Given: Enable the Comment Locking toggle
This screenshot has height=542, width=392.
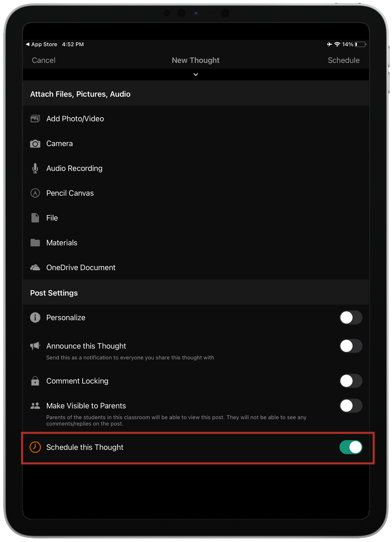Looking at the screenshot, I should pos(351,381).
